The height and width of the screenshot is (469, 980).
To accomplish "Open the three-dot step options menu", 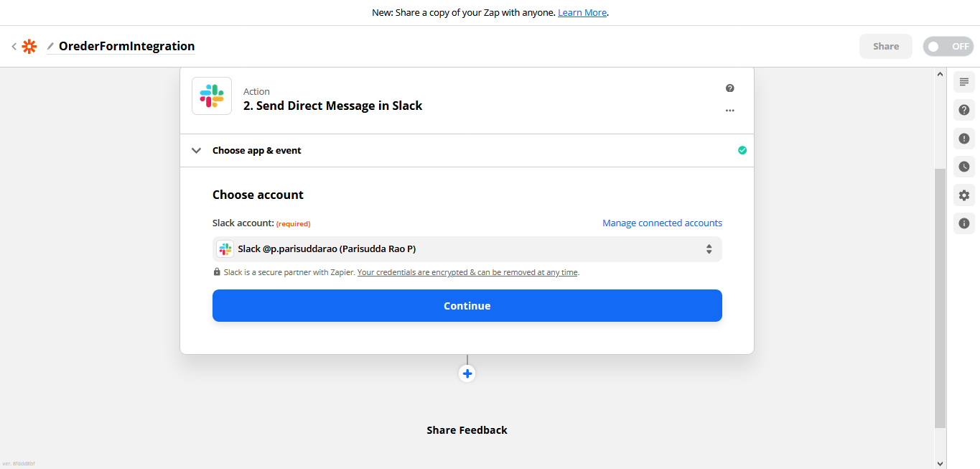I will pyautogui.click(x=729, y=111).
